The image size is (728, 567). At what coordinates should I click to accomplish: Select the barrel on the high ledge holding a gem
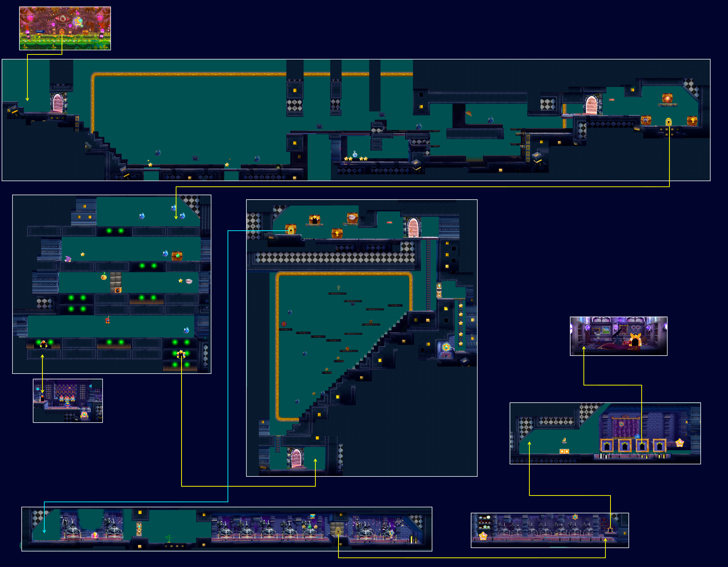pos(667,98)
